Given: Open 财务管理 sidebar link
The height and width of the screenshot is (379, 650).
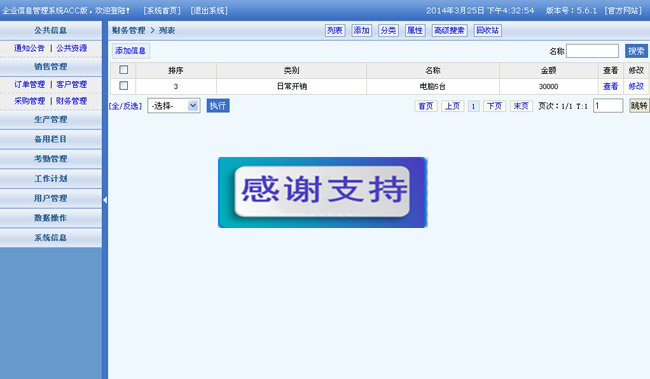Looking at the screenshot, I should [72, 101].
